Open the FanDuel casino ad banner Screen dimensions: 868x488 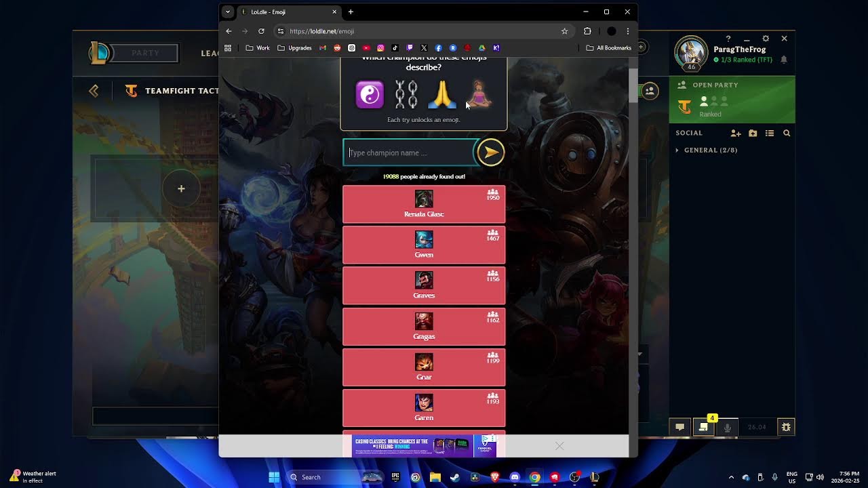(x=424, y=446)
